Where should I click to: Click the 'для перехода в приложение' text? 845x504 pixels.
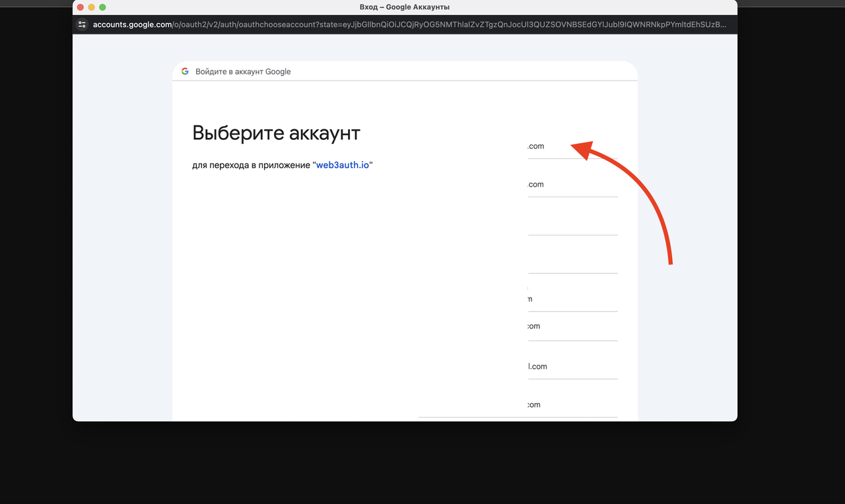[x=251, y=165]
